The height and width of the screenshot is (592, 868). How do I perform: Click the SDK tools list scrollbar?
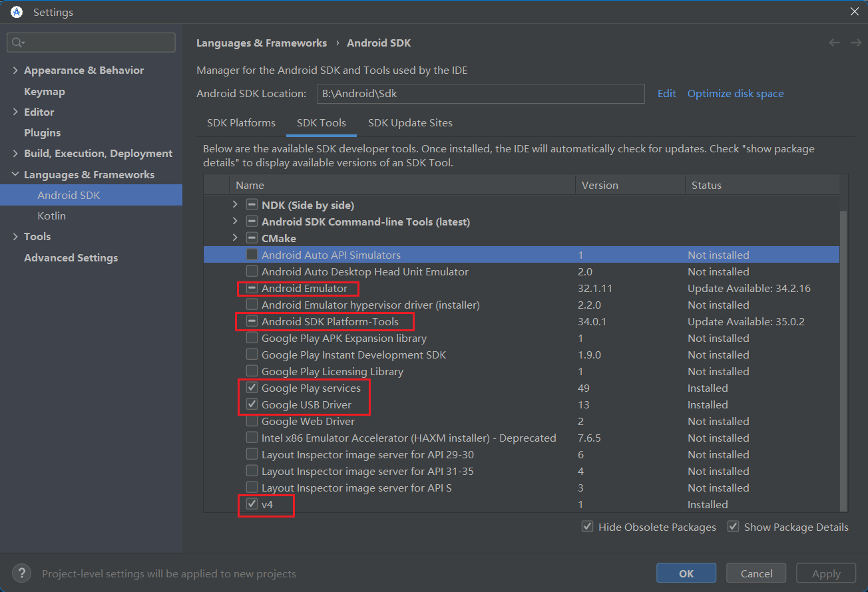(x=843, y=361)
